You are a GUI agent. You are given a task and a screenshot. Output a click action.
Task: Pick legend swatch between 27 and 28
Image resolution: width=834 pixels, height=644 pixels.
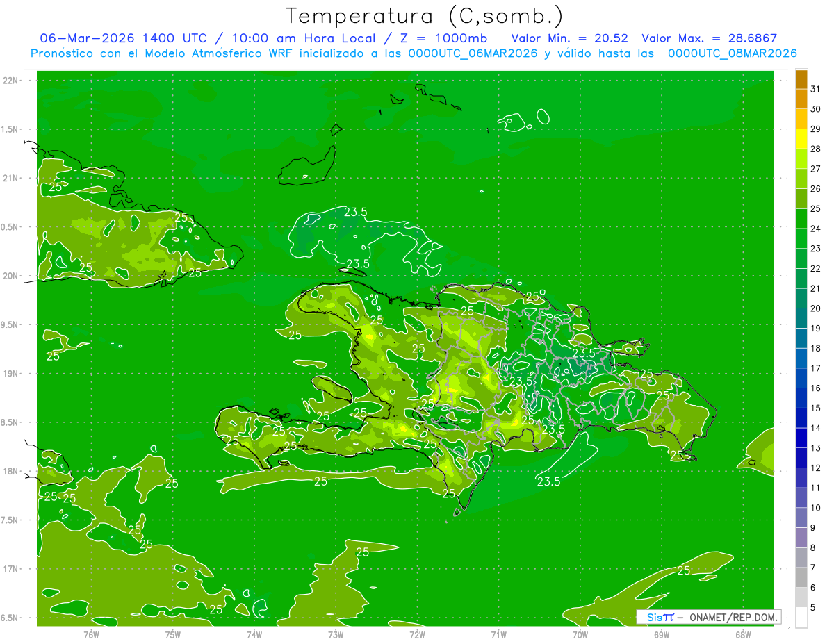coord(801,158)
